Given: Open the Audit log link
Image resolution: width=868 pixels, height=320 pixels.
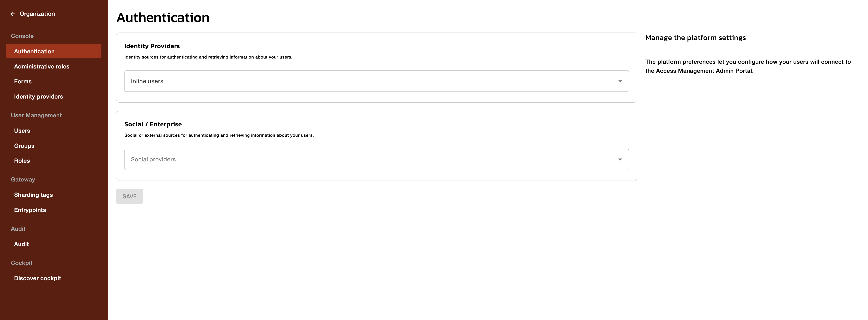Looking at the screenshot, I should pos(21,244).
